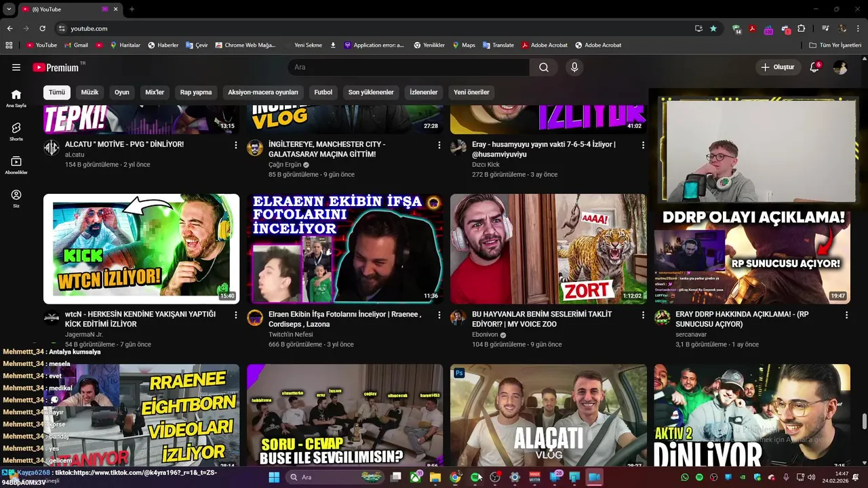Screen dimensions: 868x488
Task: Open the Windows Start menu
Action: click(x=274, y=477)
